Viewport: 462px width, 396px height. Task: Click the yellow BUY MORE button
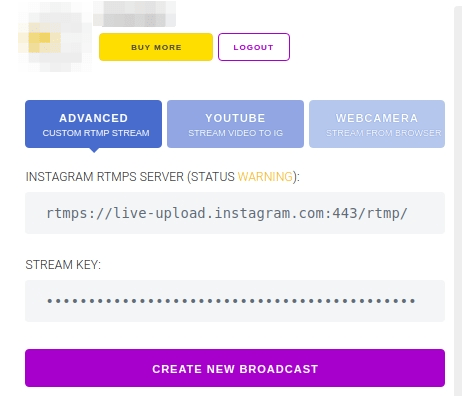coord(156,47)
